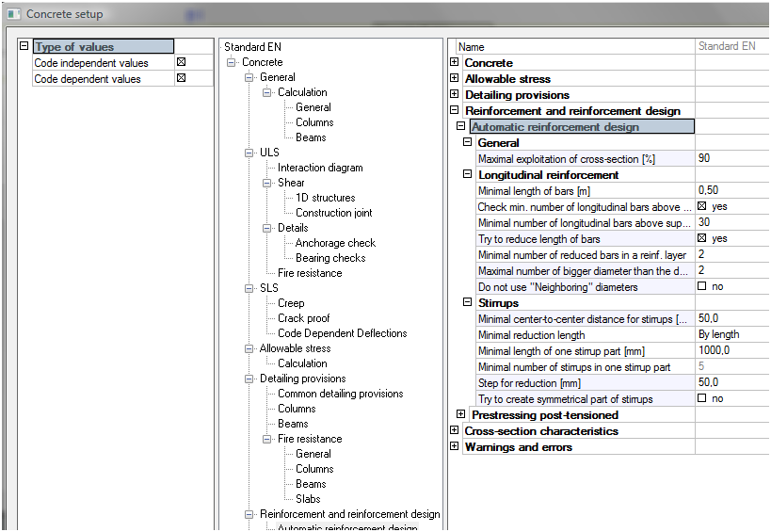Toggle Code independent values checkbox

(181, 62)
